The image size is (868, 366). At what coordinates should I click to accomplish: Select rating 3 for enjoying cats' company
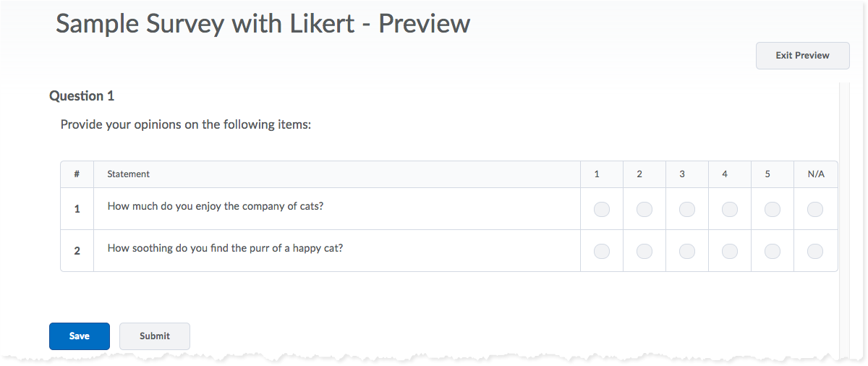[x=686, y=210]
